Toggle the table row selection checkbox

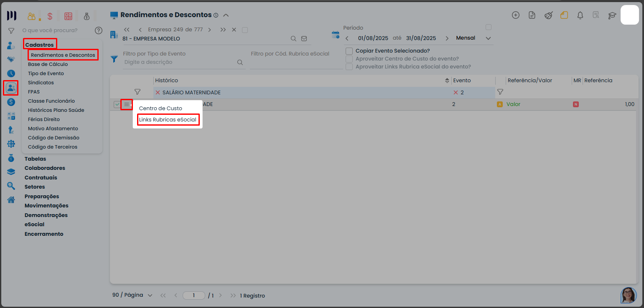[117, 104]
